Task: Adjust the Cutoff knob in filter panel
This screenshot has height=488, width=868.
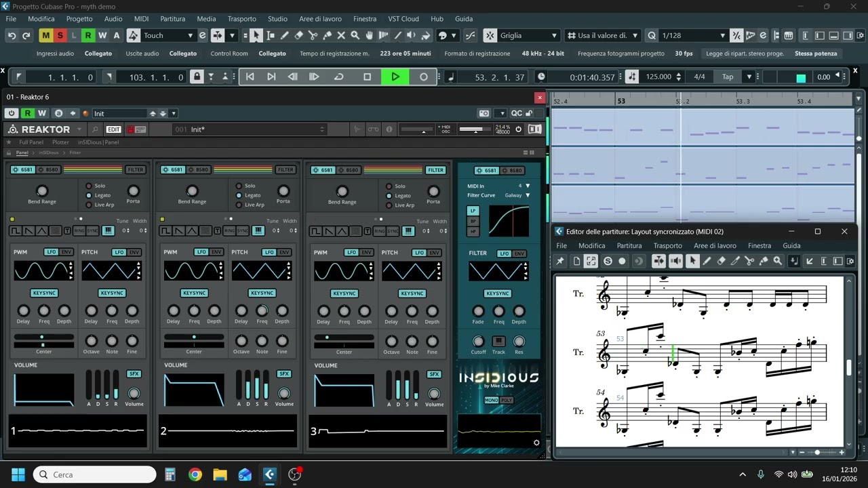Action: pyautogui.click(x=478, y=342)
